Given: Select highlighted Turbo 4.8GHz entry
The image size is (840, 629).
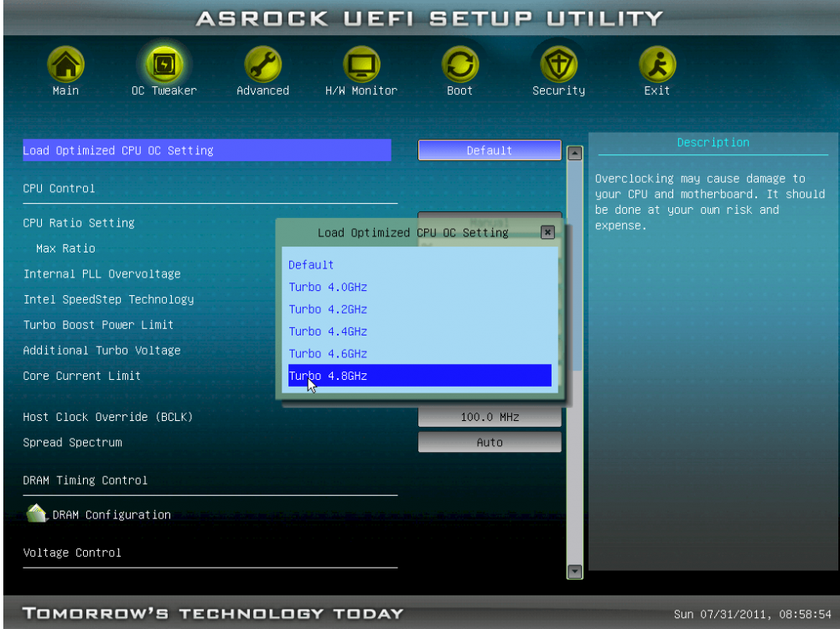Looking at the screenshot, I should click(328, 376).
